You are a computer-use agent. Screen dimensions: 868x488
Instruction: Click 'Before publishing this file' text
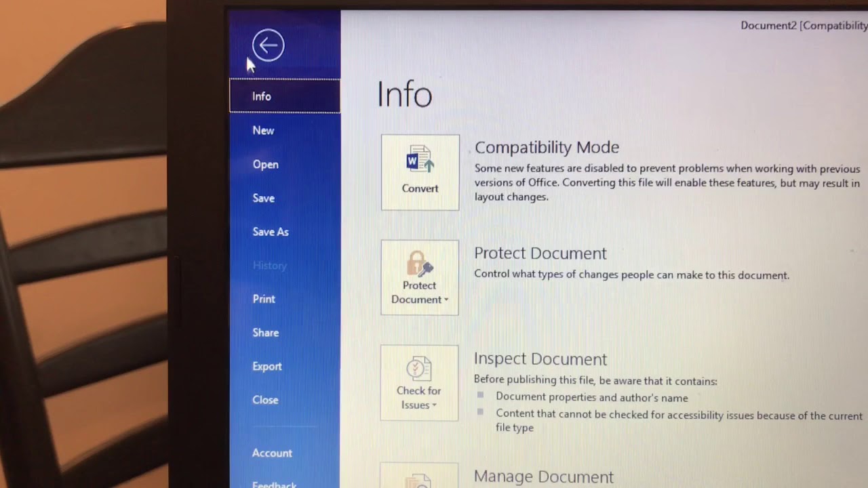click(595, 381)
